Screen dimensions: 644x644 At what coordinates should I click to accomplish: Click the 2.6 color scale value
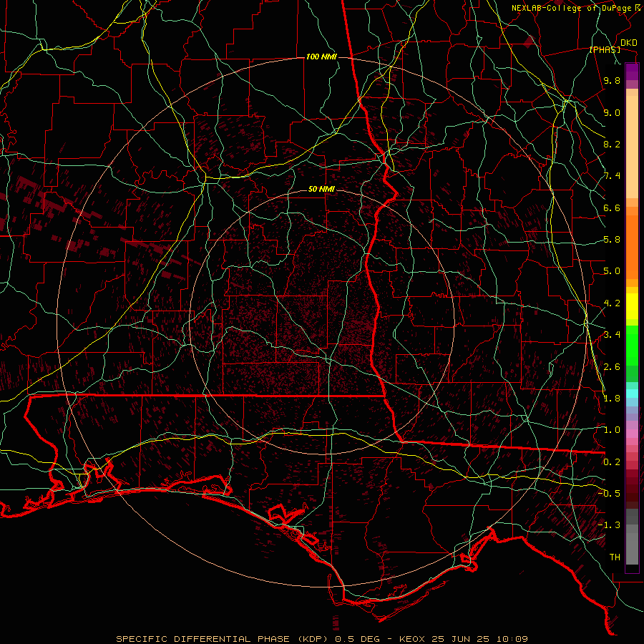[x=612, y=367]
